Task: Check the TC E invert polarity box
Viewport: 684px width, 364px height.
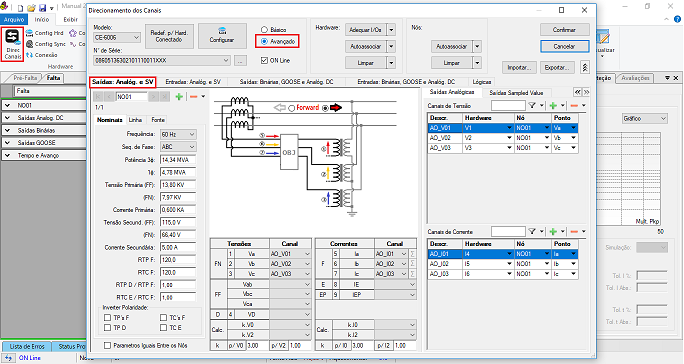Action: pos(164,327)
